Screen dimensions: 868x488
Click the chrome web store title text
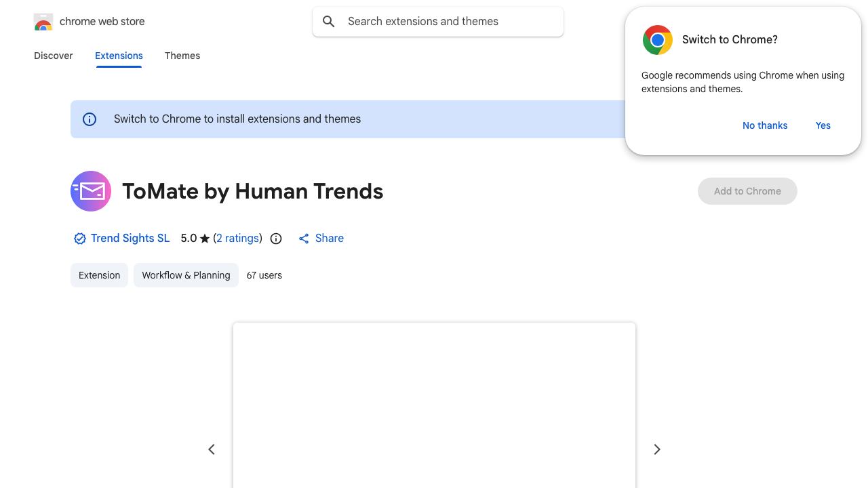tap(102, 22)
